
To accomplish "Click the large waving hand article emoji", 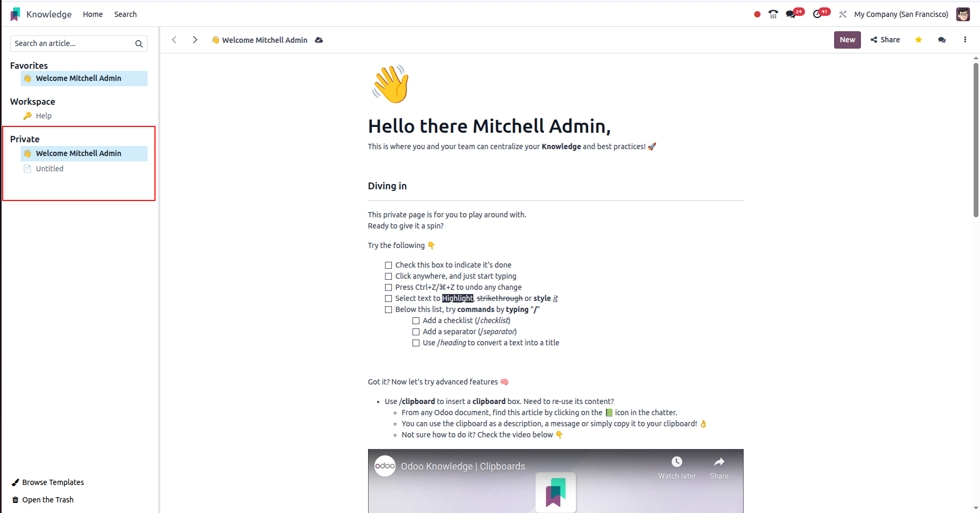I will 390,84.
